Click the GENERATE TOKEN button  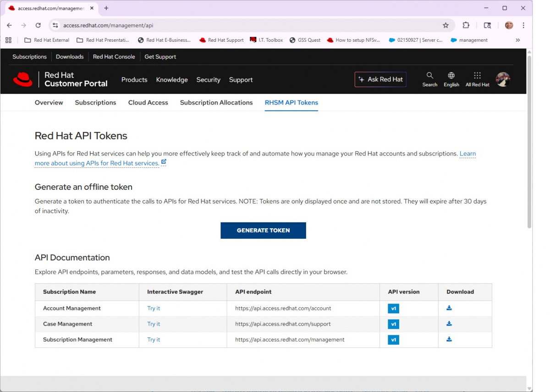coord(263,230)
